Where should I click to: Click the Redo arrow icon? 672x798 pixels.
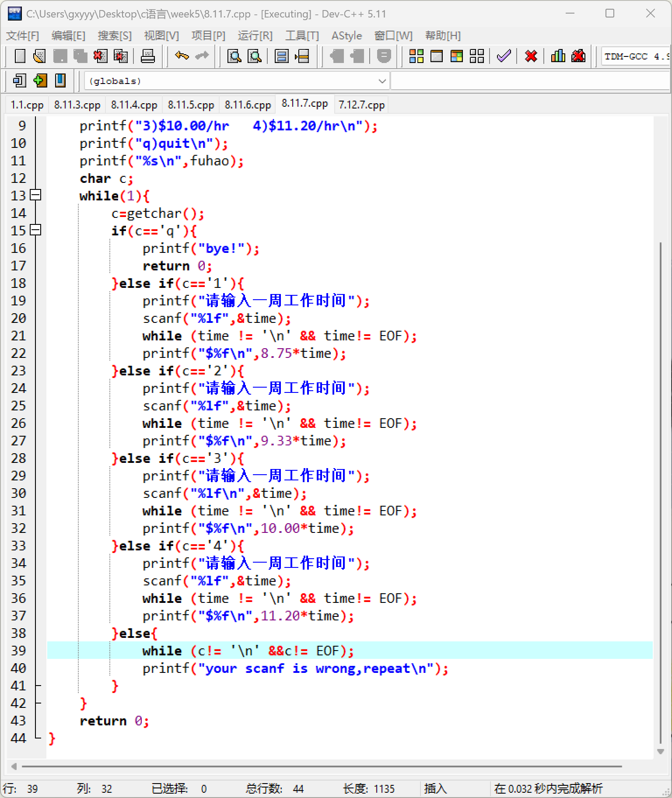202,56
